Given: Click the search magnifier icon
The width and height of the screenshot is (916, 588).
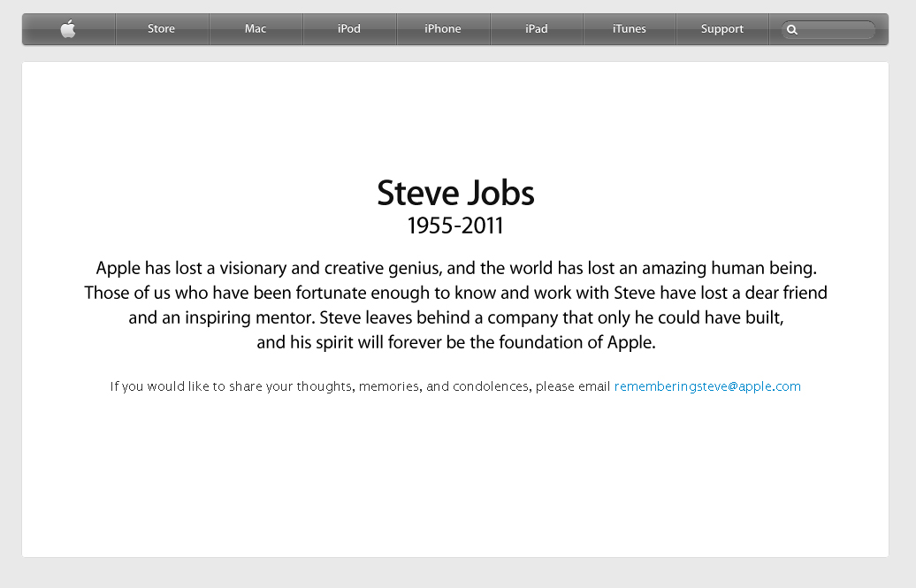Looking at the screenshot, I should point(792,30).
